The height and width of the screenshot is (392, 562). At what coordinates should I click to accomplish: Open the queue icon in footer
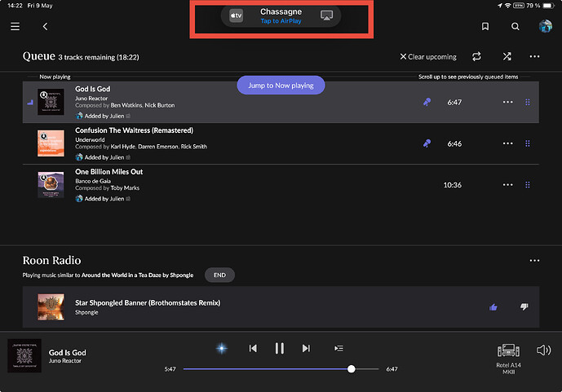[339, 348]
